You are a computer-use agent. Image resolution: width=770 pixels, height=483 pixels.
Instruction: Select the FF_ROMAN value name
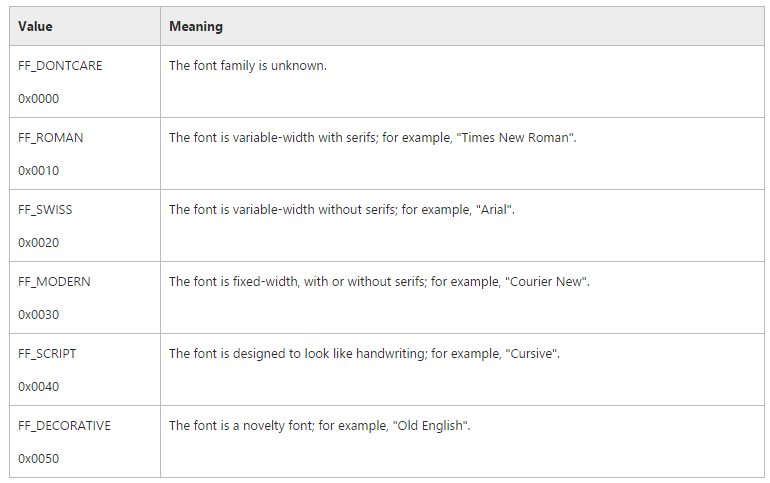51,138
